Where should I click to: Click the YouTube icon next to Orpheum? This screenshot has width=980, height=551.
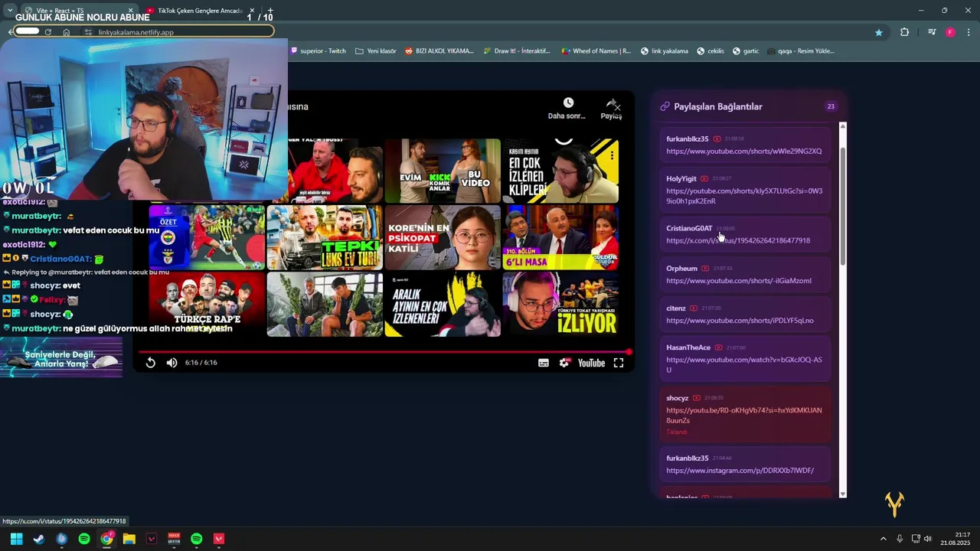point(705,269)
